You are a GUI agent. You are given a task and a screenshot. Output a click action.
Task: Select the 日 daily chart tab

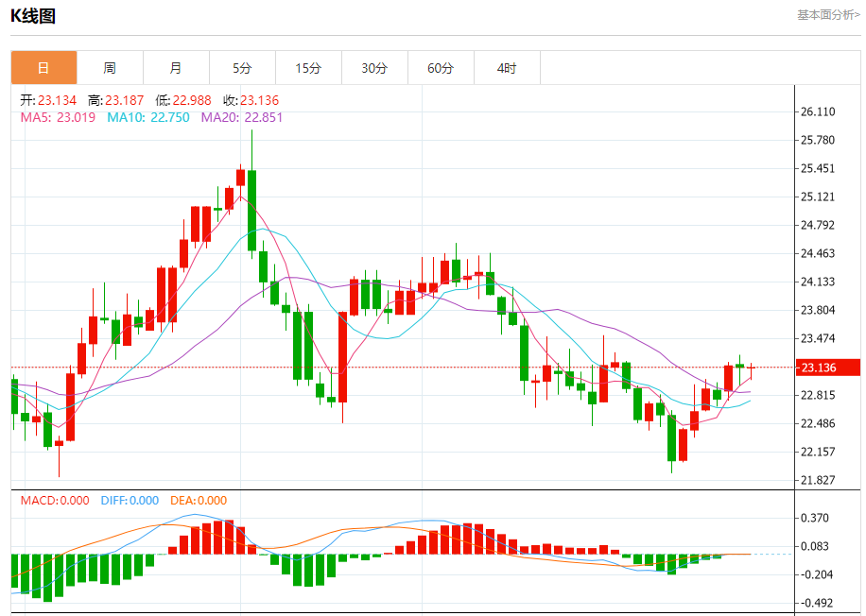(x=43, y=68)
